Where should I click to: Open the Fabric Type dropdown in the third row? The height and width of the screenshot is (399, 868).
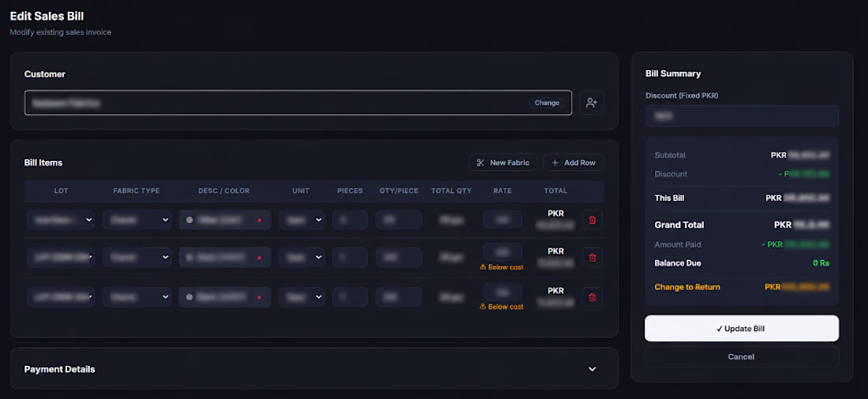(x=137, y=297)
